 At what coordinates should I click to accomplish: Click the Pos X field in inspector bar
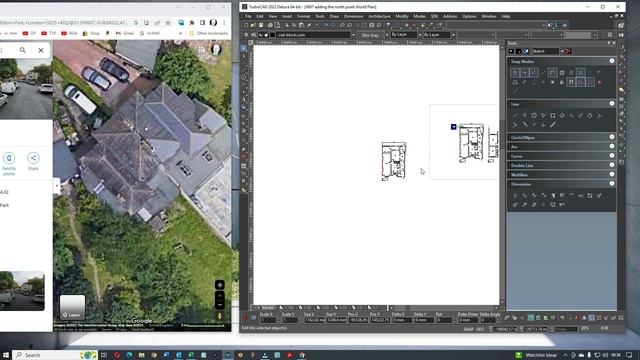(x=358, y=320)
